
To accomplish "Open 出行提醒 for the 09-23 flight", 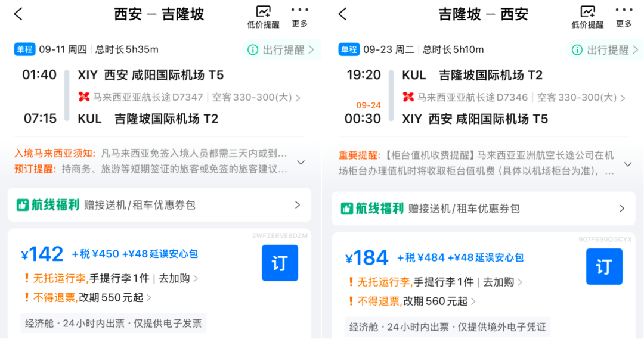I will tap(606, 50).
